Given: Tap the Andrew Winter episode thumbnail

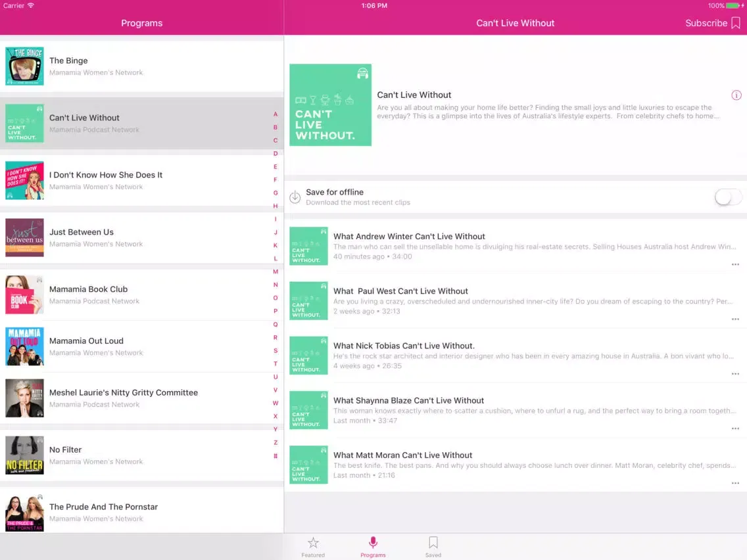Looking at the screenshot, I should coord(308,246).
